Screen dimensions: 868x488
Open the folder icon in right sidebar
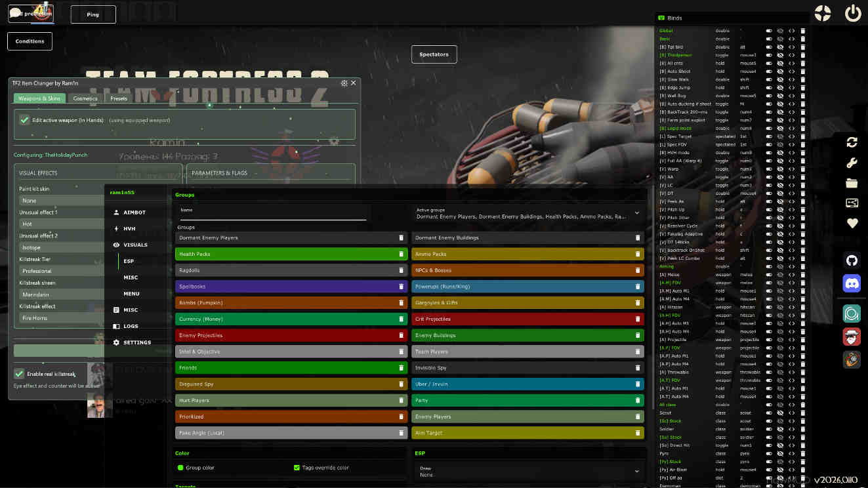pos(852,183)
